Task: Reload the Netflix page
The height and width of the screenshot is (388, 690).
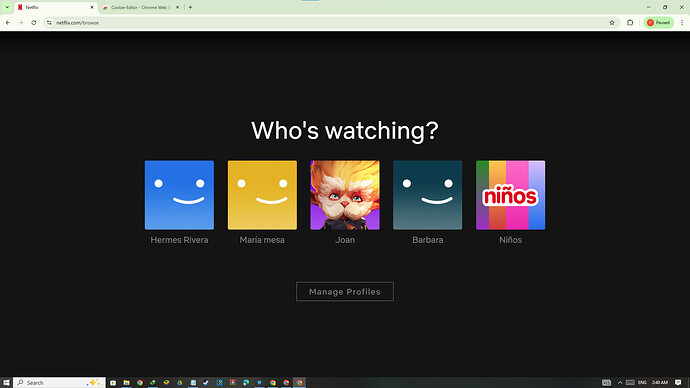Action: pos(33,22)
